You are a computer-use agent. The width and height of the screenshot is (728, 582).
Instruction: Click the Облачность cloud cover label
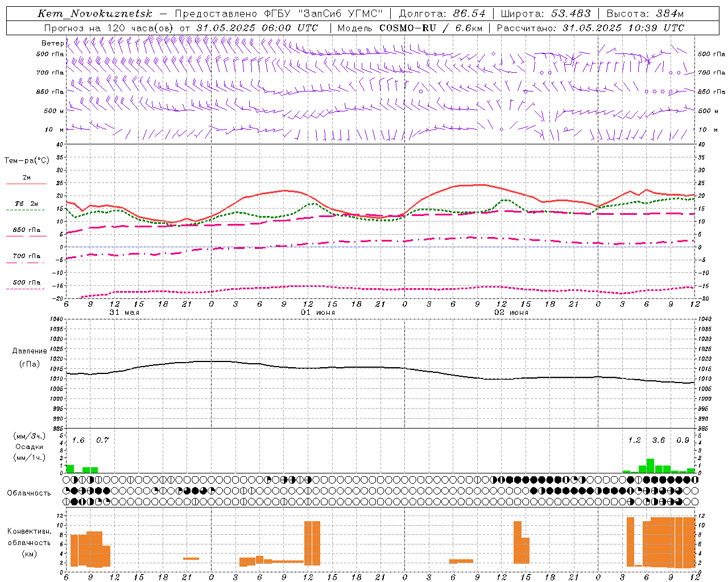pos(29,493)
